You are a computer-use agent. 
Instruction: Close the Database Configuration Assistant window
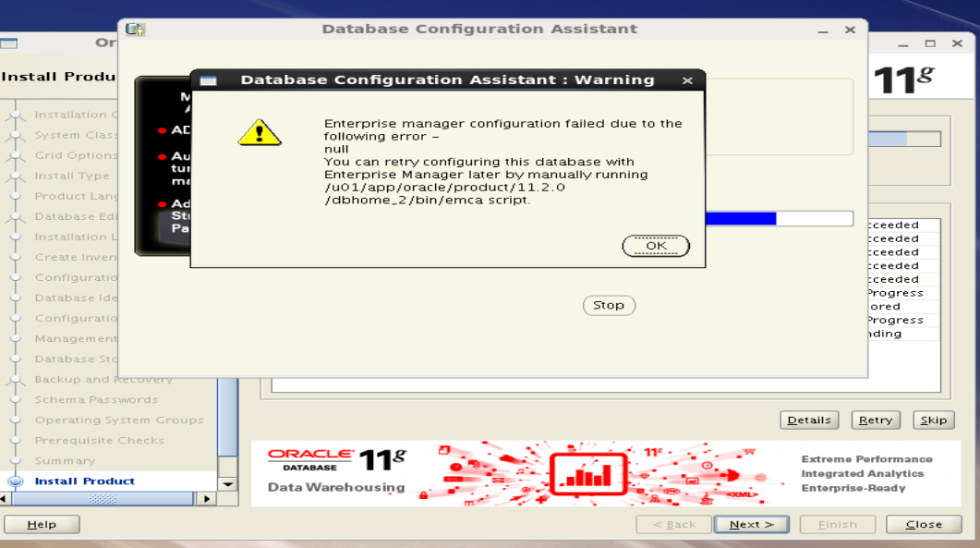850,30
